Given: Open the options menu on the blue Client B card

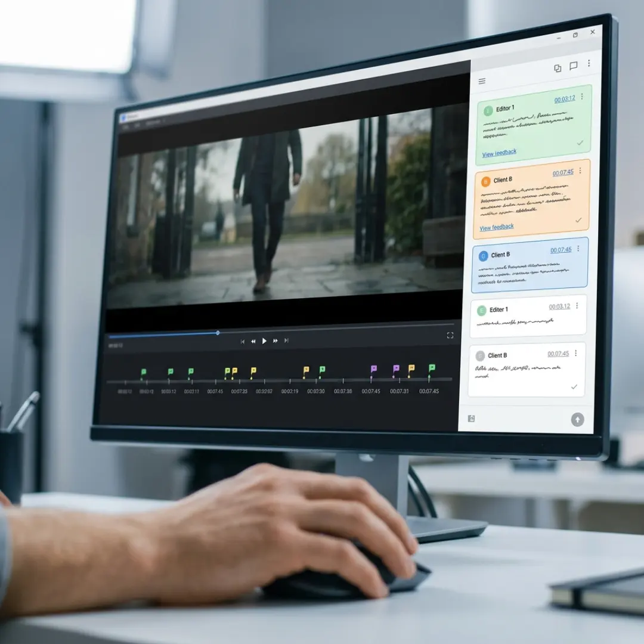Looking at the screenshot, I should click(x=578, y=249).
